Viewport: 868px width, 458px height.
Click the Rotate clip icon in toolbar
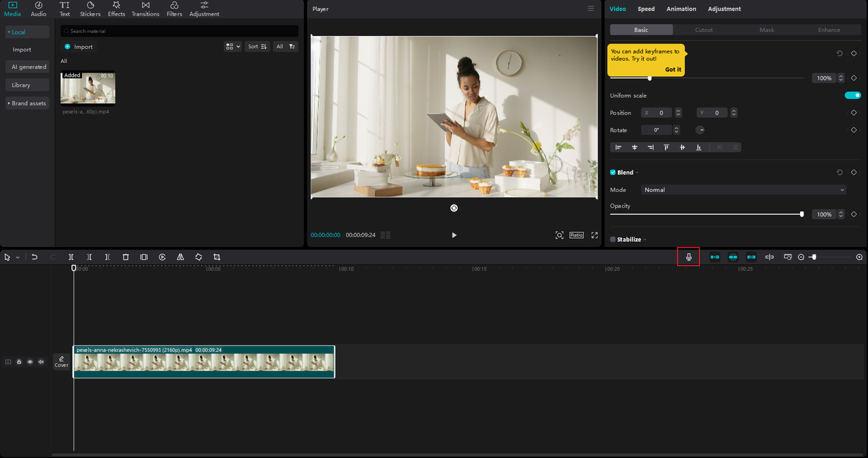[x=199, y=257]
